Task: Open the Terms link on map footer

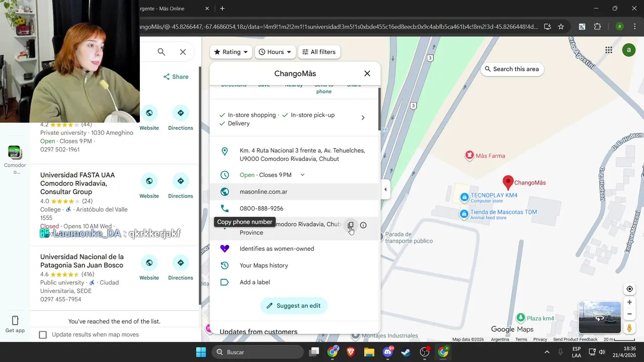Action: tap(521, 339)
